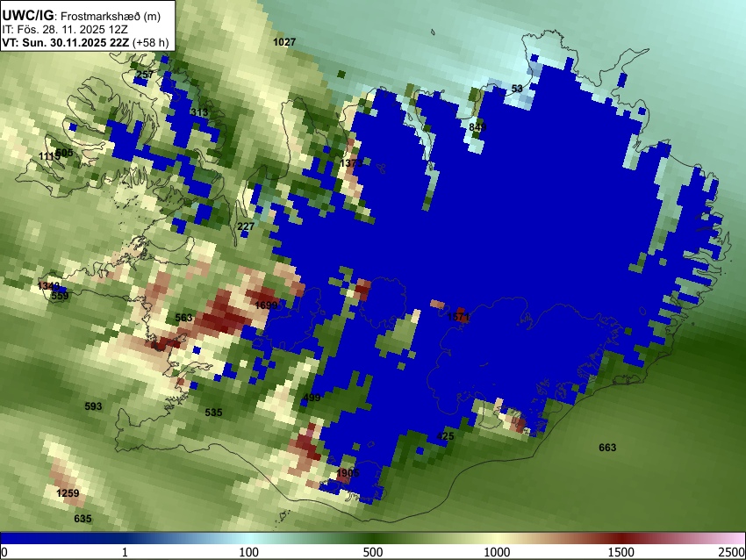Click the 257 value on the map
The width and height of the screenshot is (746, 560).
click(145, 75)
